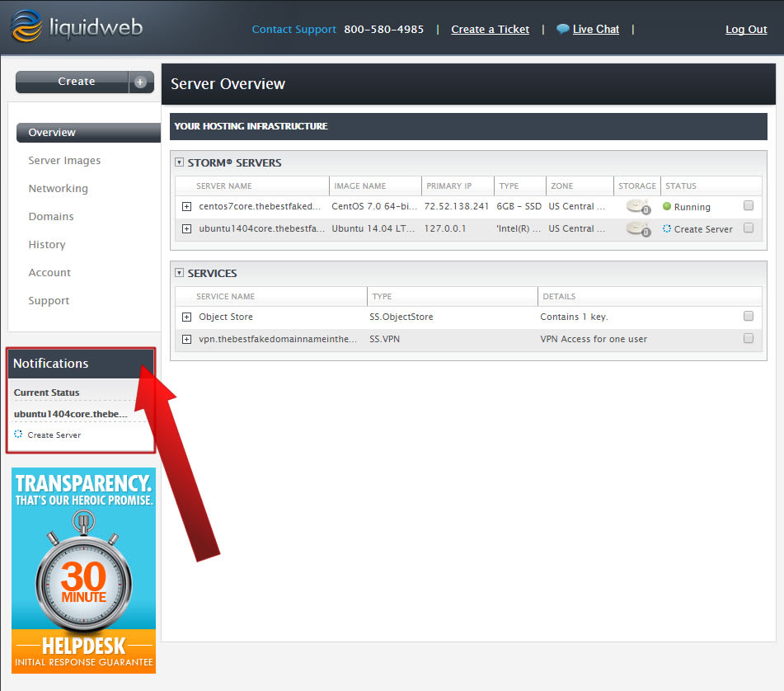Screen dimensions: 784x691
Task: Click ubuntu1404core.thebe... in Notifications
Action: click(71, 414)
